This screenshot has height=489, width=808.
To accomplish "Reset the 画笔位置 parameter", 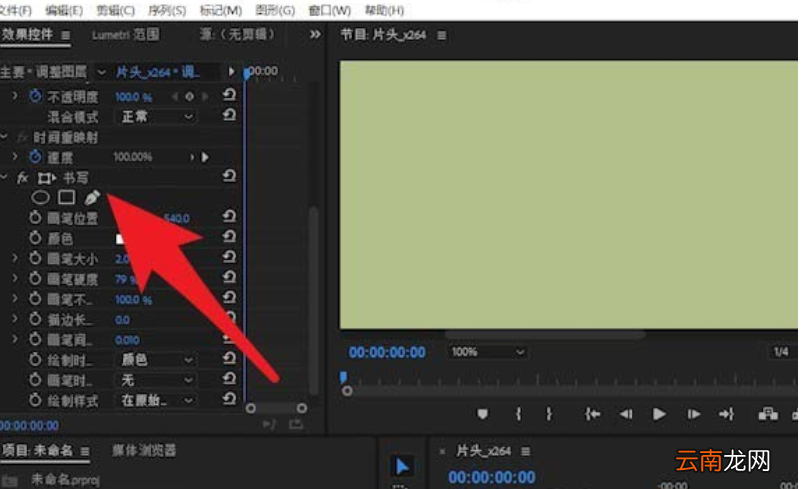I will pos(229,216).
